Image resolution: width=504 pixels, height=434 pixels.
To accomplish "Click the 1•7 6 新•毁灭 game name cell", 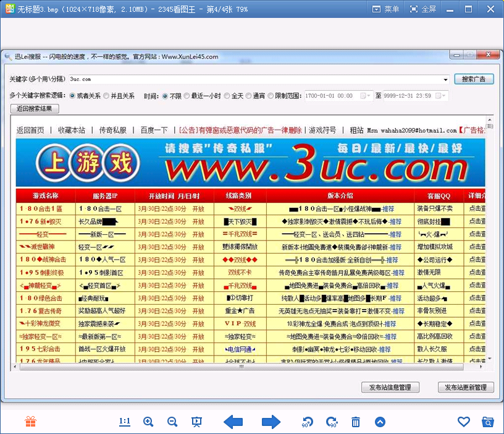I will pyautogui.click(x=46, y=222).
